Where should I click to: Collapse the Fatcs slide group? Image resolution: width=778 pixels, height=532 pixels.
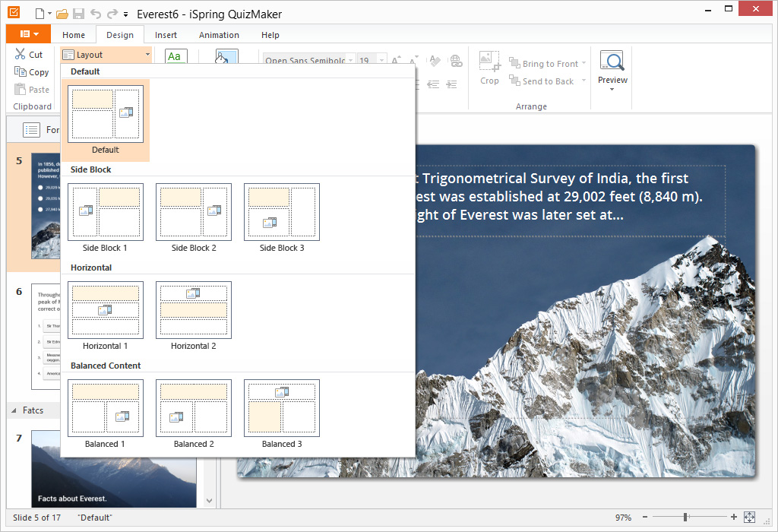[14, 410]
